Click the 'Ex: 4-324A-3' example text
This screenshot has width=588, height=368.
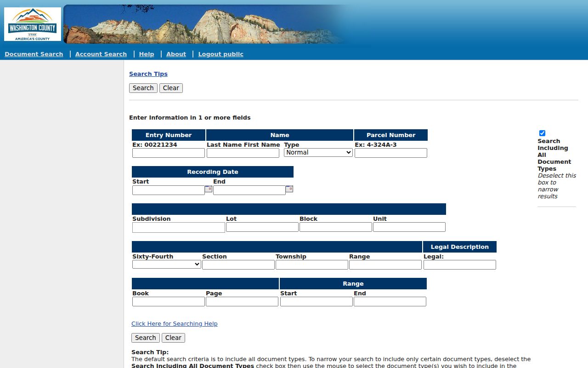coord(376,144)
